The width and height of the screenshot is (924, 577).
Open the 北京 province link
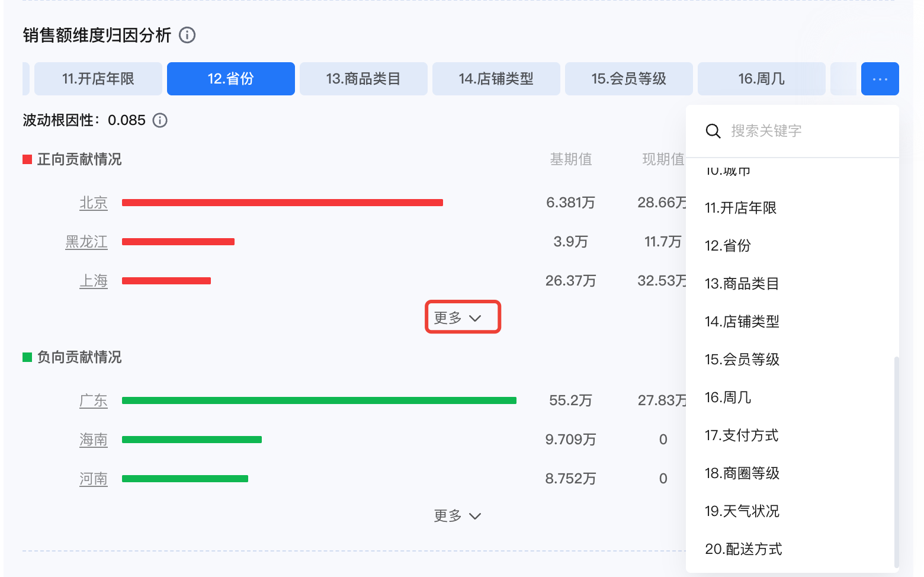[94, 203]
